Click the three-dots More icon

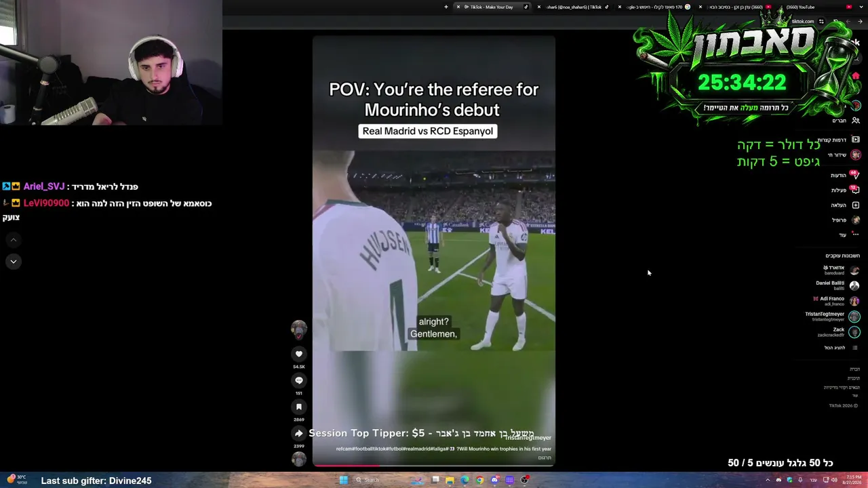856,235
